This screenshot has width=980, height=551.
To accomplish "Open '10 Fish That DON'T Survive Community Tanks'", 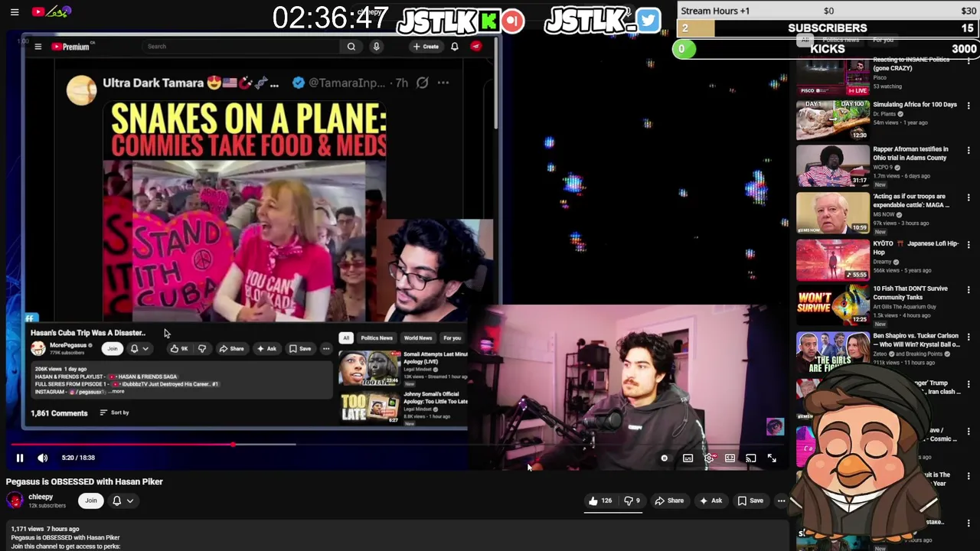I will coord(910,292).
